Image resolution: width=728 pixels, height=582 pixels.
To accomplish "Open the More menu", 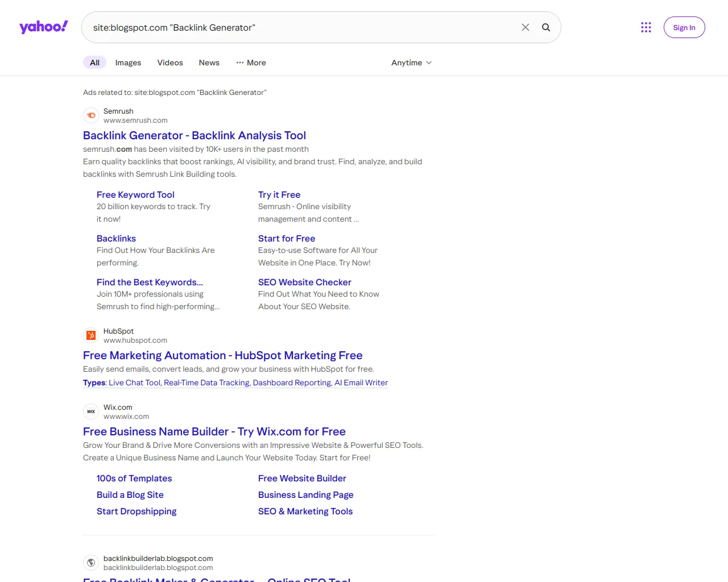I will [x=251, y=63].
